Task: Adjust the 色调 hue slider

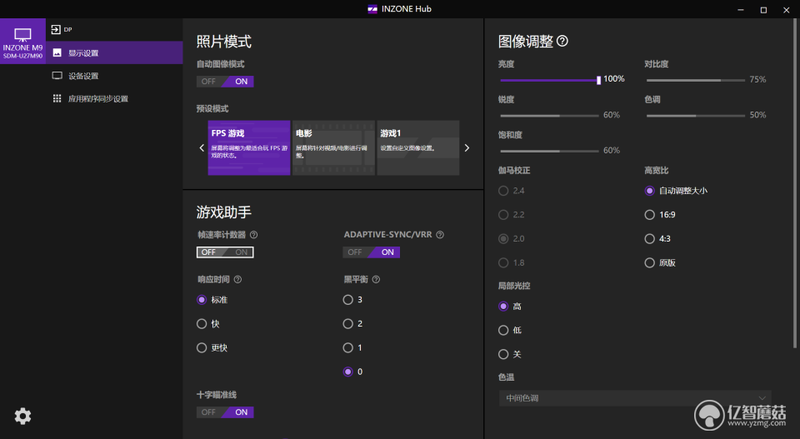Action: 695,116
